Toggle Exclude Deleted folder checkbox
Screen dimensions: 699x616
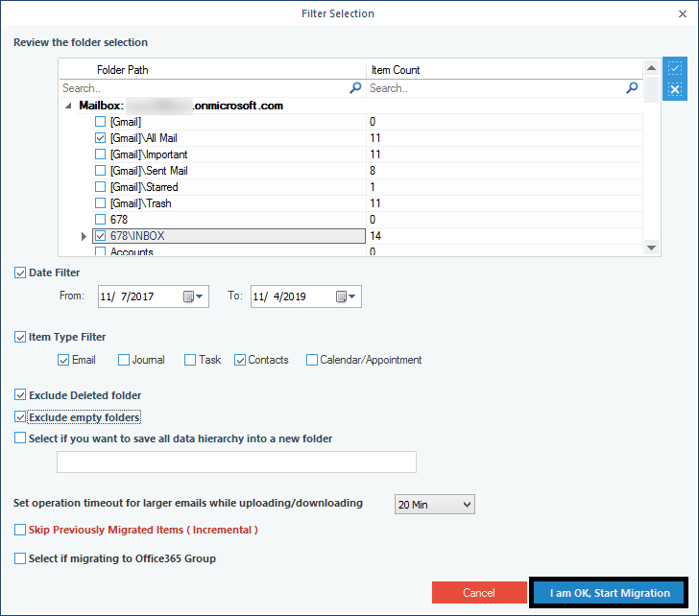tap(20, 394)
